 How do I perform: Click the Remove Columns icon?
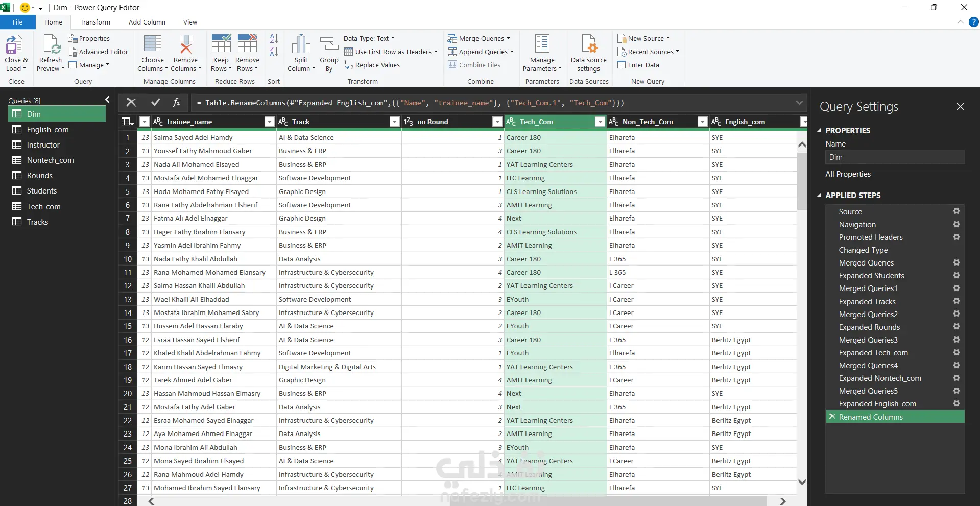[185, 44]
